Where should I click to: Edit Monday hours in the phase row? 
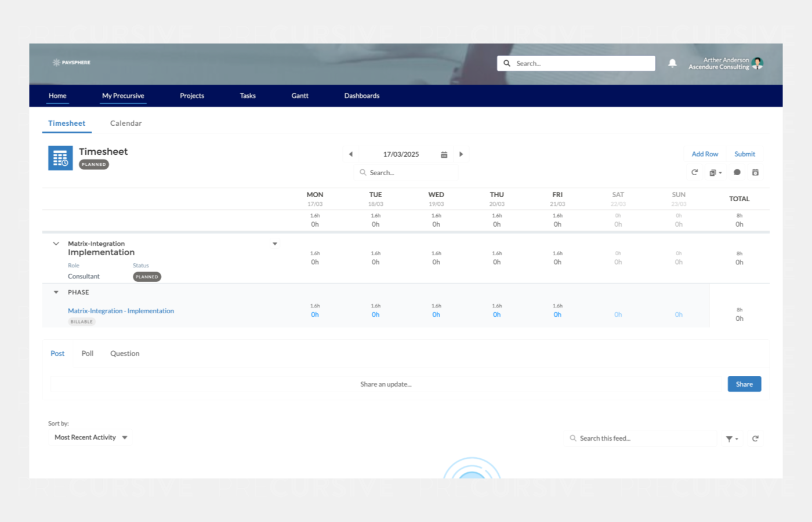point(315,314)
